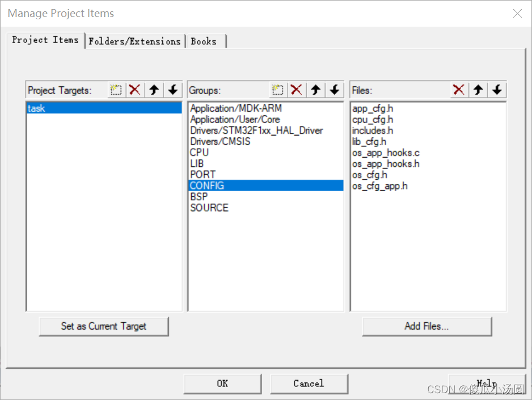Delete the selected file in Files
The height and width of the screenshot is (400, 532).
pos(459,90)
